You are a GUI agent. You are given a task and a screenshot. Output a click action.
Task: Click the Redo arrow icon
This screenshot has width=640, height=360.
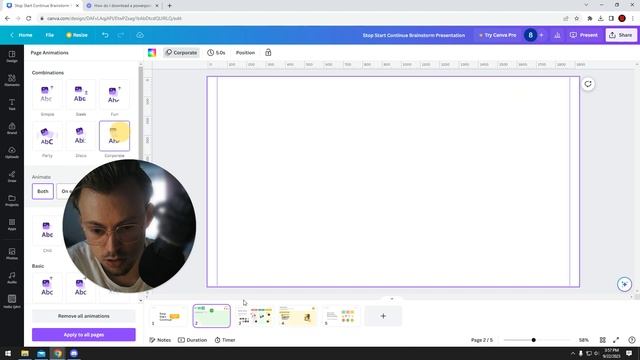point(121,35)
